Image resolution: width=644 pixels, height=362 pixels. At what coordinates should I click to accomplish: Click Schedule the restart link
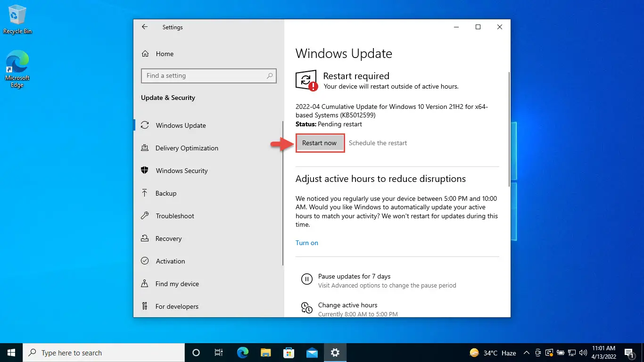378,143
